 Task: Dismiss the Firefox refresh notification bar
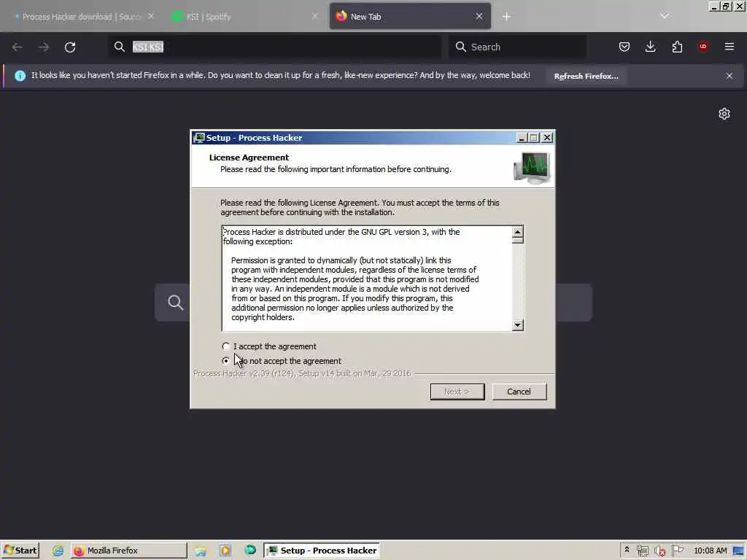[729, 76]
